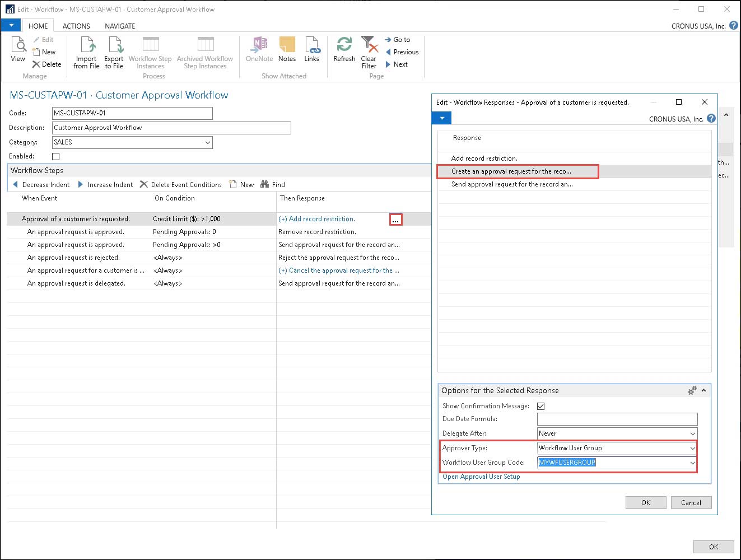Open the help icon beside CRONUS USA
This screenshot has width=741, height=560.
point(733,26)
